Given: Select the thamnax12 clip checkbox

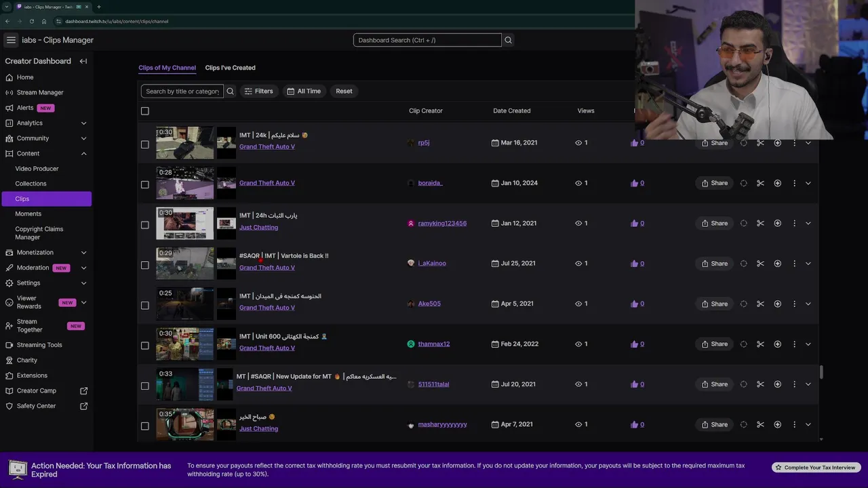Looking at the screenshot, I should [x=144, y=346].
